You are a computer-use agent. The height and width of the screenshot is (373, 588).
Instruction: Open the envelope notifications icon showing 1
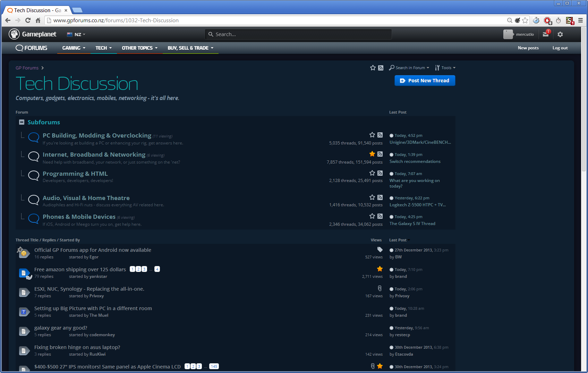click(545, 34)
